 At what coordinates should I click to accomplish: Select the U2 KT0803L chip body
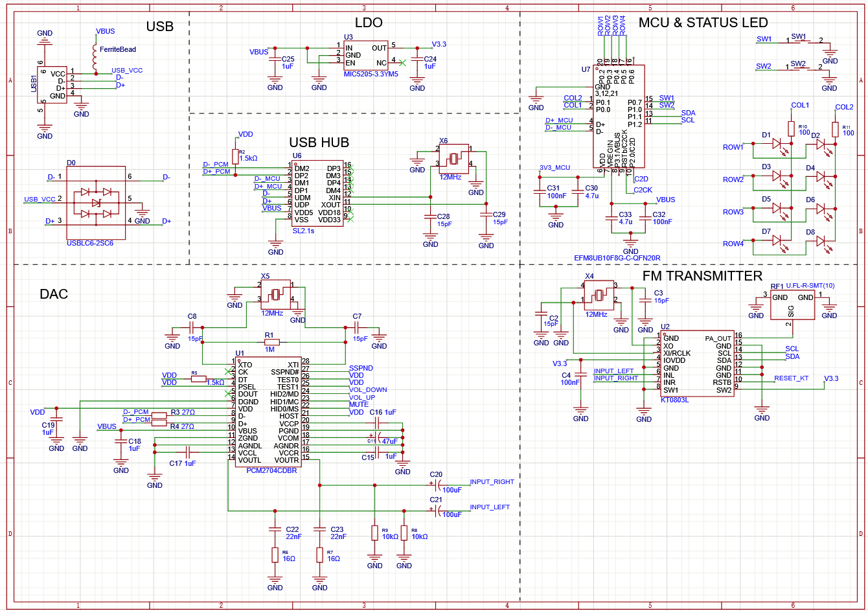696,363
